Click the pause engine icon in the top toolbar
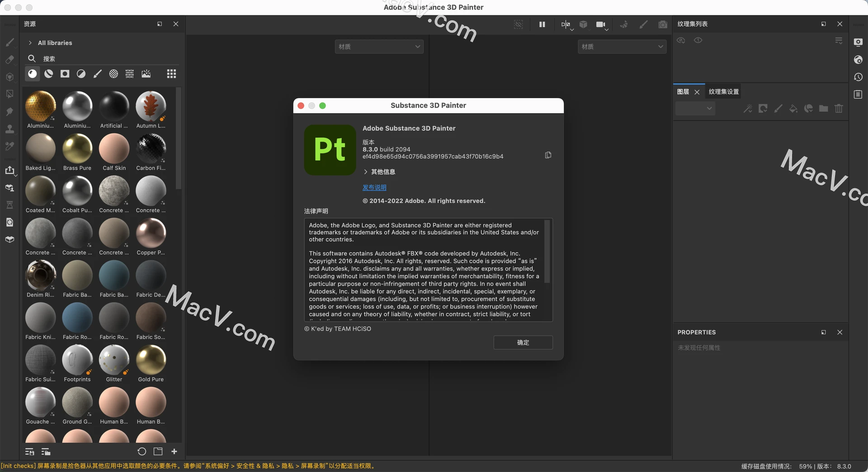 pos(542,24)
